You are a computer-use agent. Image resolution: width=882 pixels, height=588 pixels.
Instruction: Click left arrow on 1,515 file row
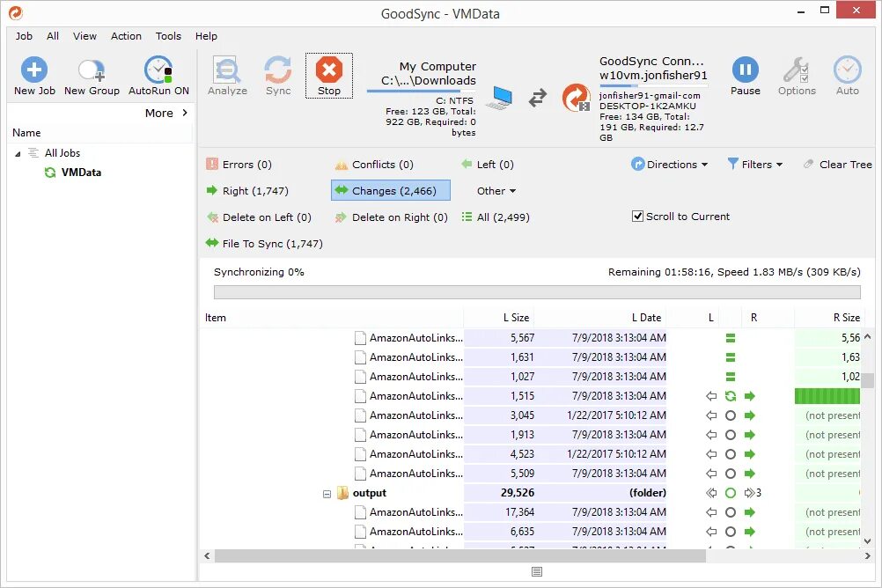(x=711, y=396)
